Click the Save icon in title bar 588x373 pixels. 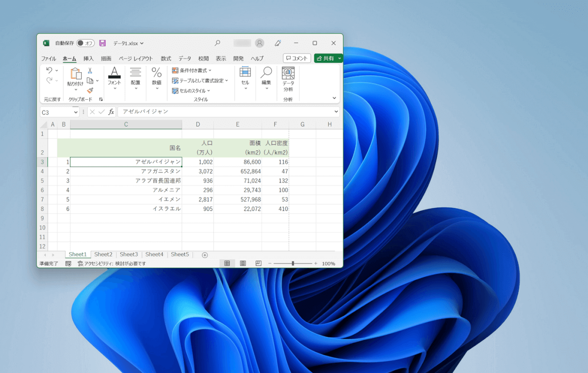tap(103, 43)
